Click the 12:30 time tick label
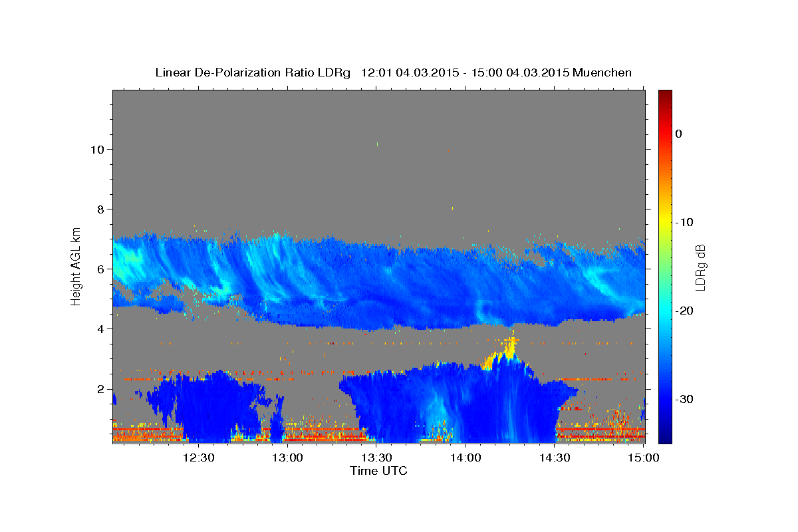The height and width of the screenshot is (532, 798). [x=198, y=458]
